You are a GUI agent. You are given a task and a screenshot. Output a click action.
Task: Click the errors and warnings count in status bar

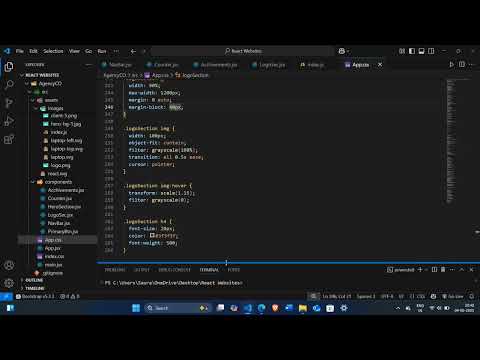tap(70, 296)
